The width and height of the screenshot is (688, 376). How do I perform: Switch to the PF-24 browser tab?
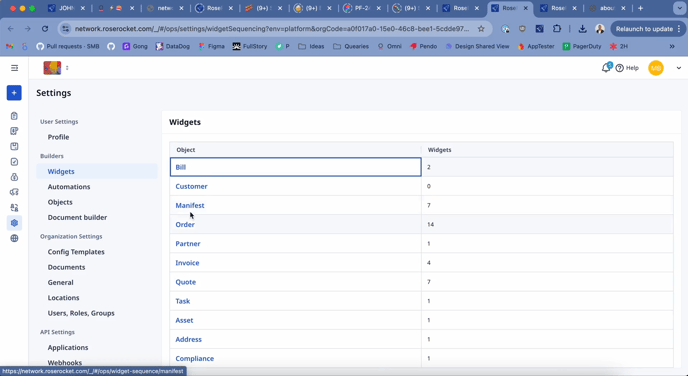(x=362, y=8)
